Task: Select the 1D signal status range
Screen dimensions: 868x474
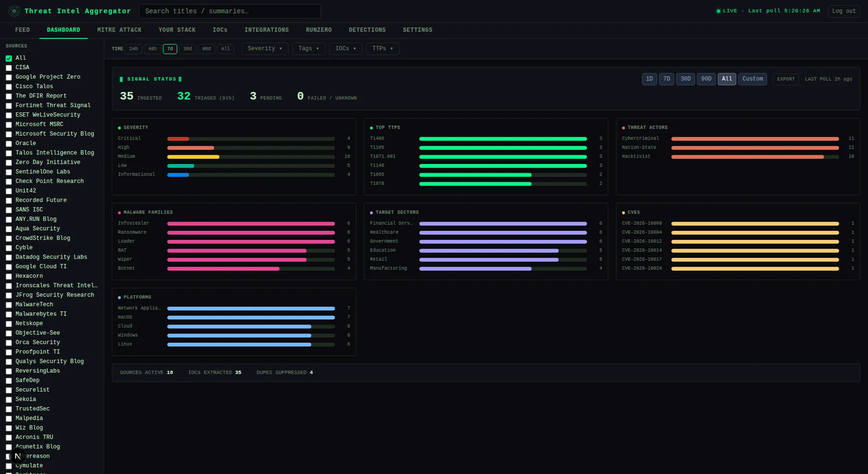Action: 649,79
